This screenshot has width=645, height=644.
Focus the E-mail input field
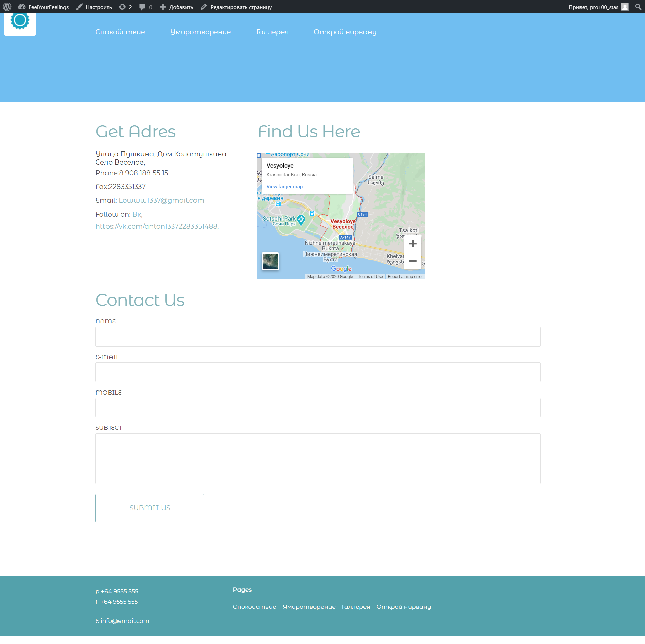pos(318,372)
